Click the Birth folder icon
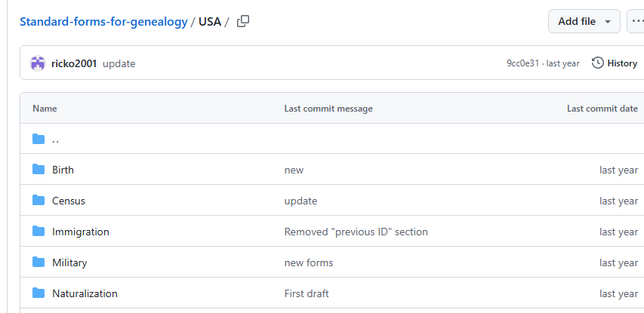 pyautogui.click(x=39, y=170)
